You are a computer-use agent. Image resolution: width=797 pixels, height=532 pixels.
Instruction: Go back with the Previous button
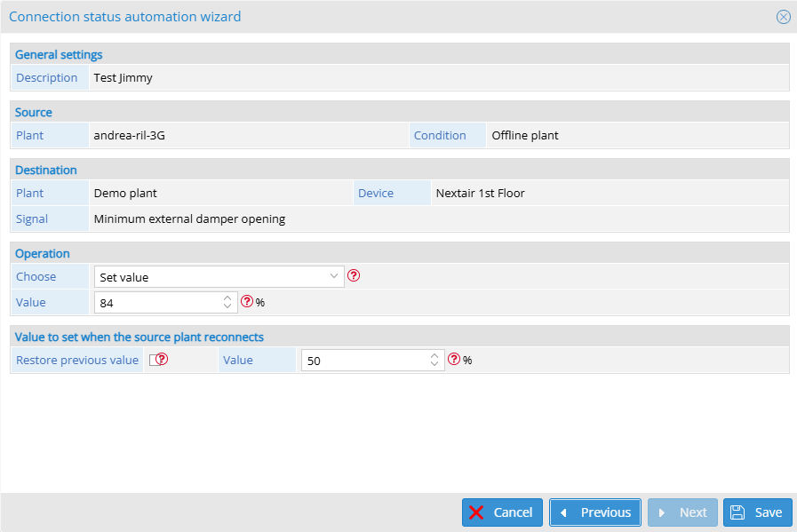595,512
